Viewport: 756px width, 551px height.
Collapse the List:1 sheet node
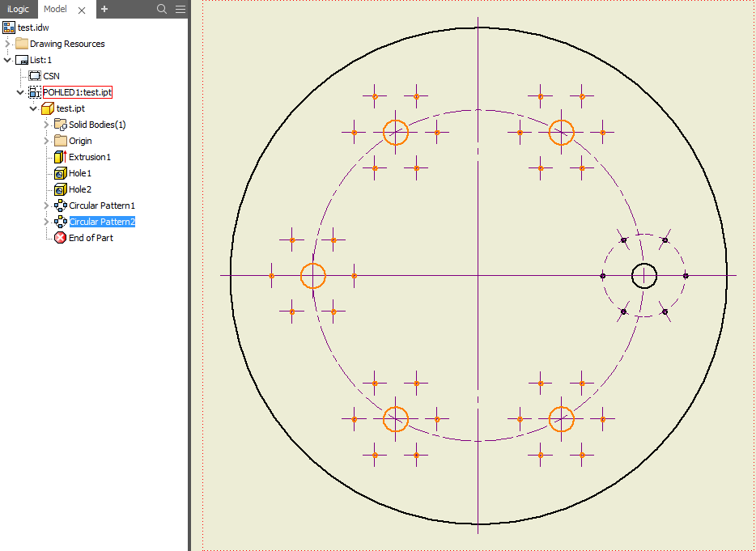(7, 60)
